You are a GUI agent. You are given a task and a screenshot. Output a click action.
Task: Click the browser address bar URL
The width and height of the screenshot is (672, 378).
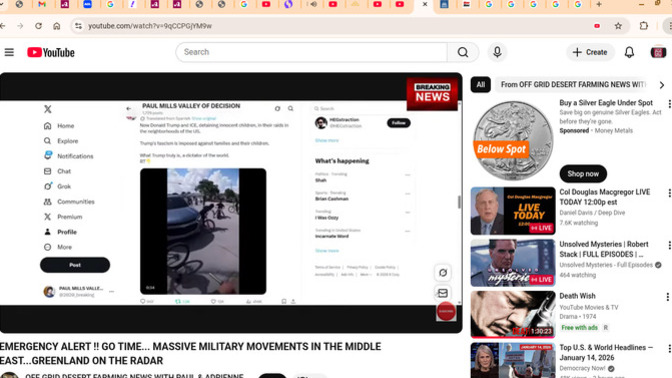coord(150,26)
